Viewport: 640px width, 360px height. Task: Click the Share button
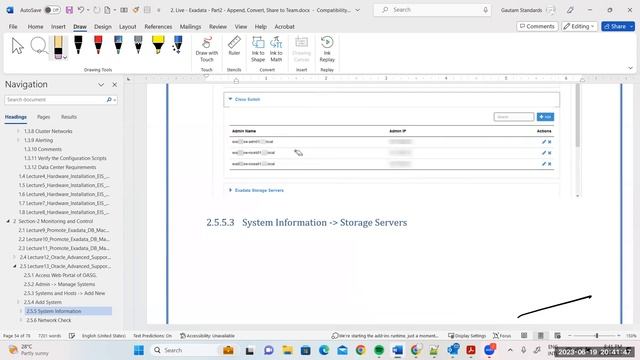pos(618,27)
